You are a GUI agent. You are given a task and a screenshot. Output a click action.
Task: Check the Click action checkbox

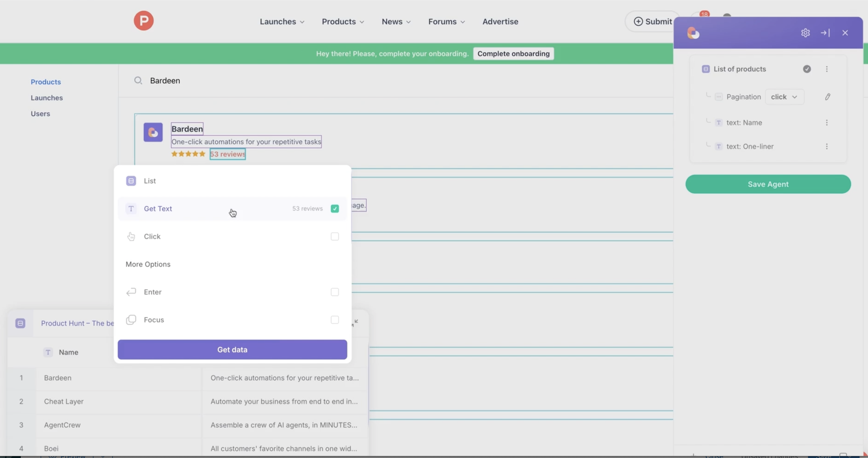335,237
